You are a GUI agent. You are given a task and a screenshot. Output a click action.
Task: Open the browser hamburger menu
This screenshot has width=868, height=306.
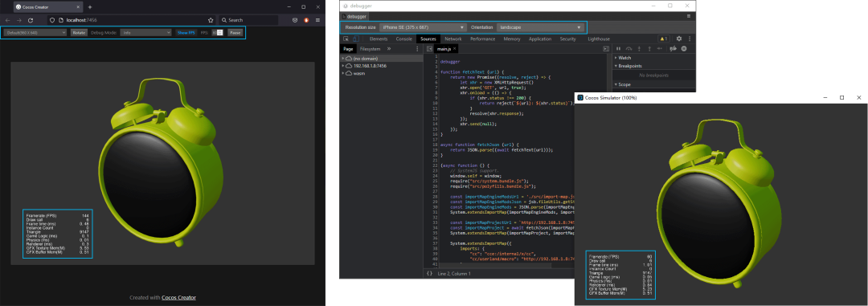317,20
